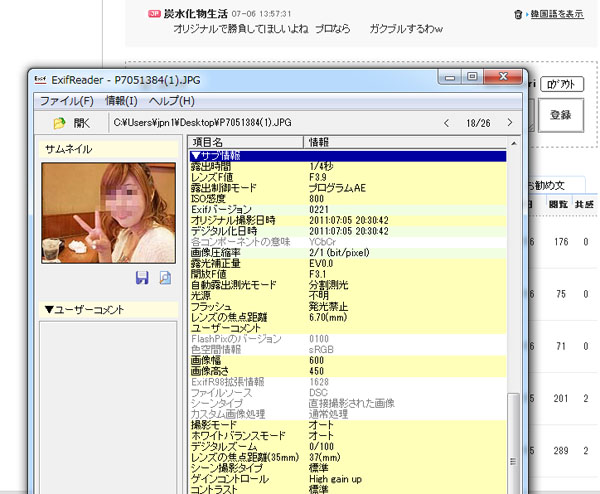Click the 項目名 column header
The width and height of the screenshot is (600, 494).
pos(245,143)
